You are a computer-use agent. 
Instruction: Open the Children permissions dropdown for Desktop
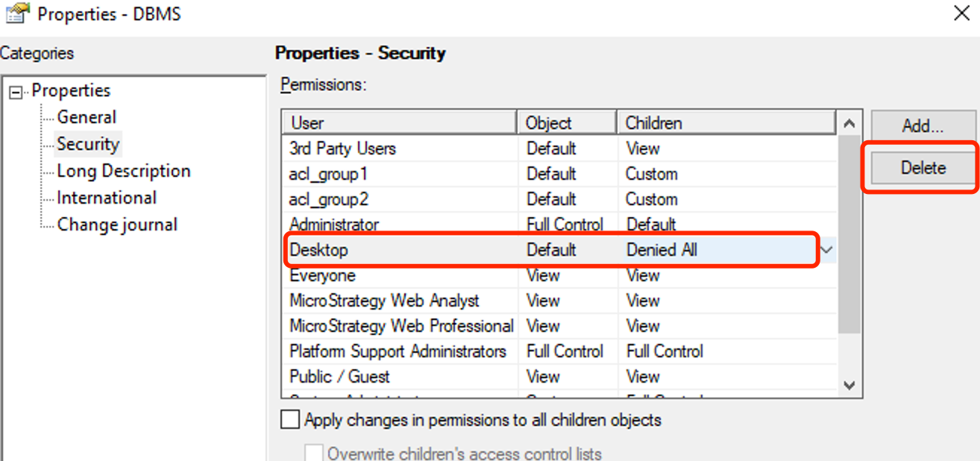826,250
